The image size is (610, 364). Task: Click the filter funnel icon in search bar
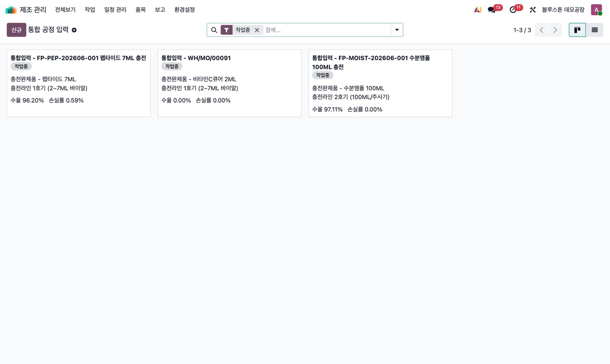tap(226, 30)
